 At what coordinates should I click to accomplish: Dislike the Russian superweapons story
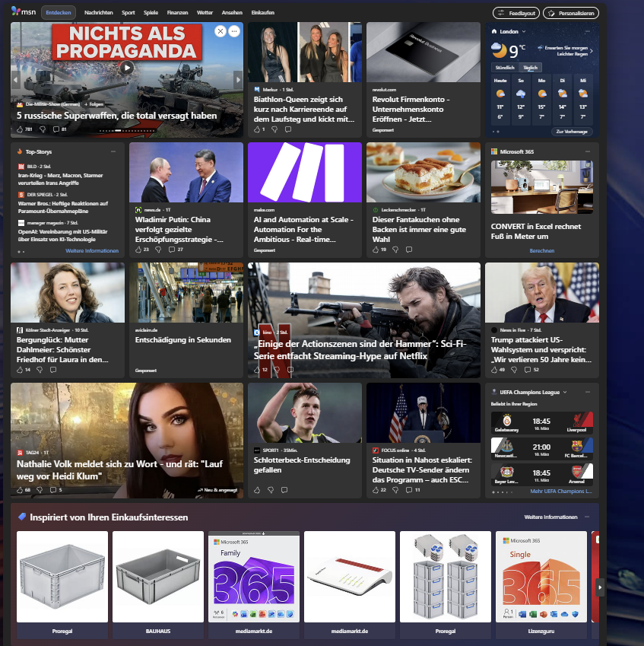tap(43, 129)
